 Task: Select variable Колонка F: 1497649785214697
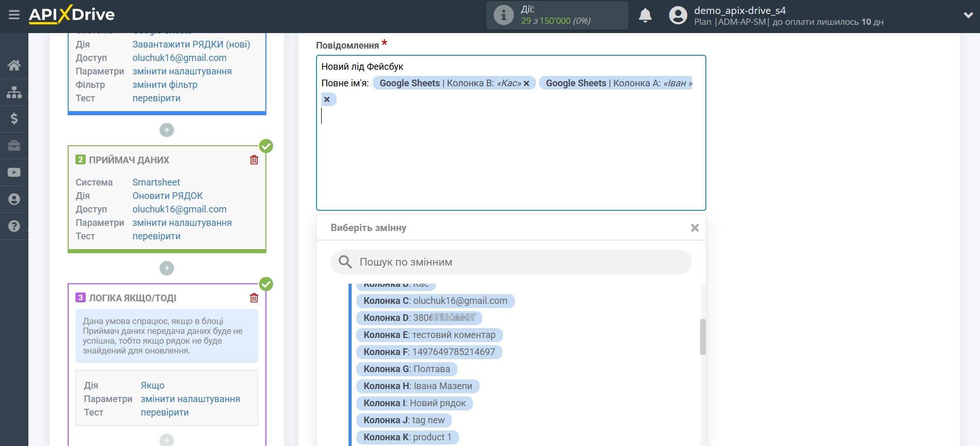click(429, 352)
